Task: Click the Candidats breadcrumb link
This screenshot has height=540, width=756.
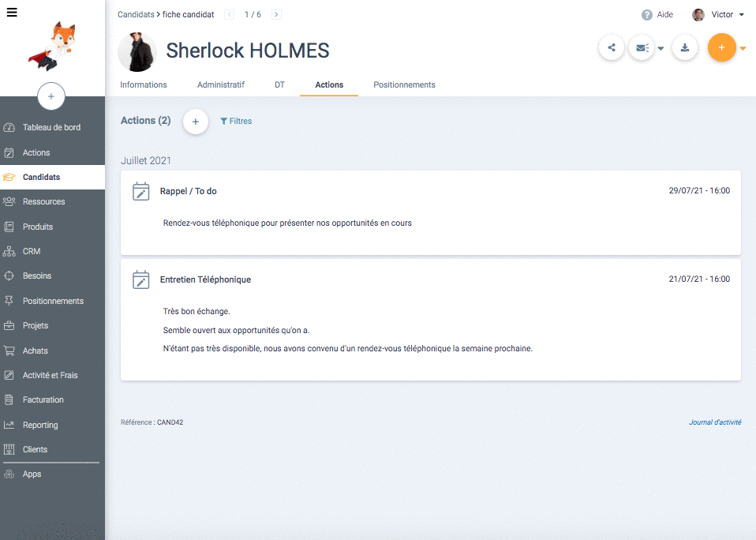Action: pyautogui.click(x=136, y=14)
